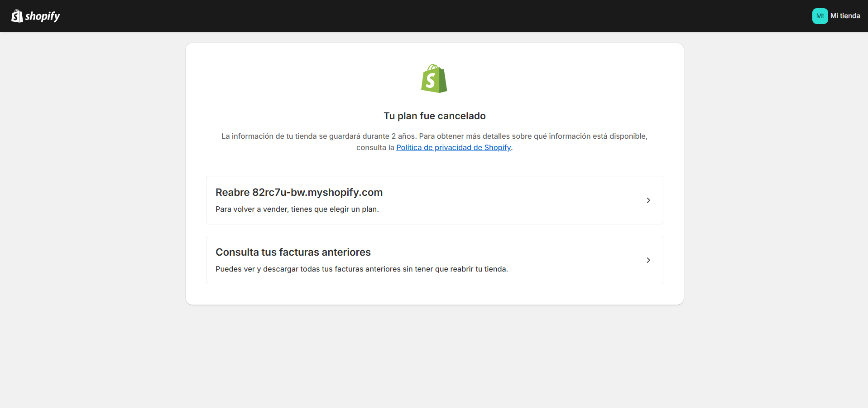The height and width of the screenshot is (408, 868).
Task: Click chevron on the Reabre store row
Action: (648, 200)
